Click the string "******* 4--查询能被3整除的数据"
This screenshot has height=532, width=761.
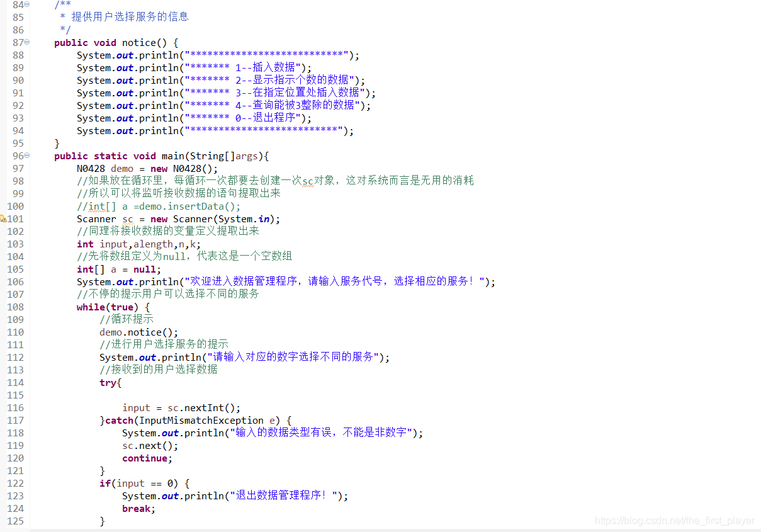click(274, 105)
